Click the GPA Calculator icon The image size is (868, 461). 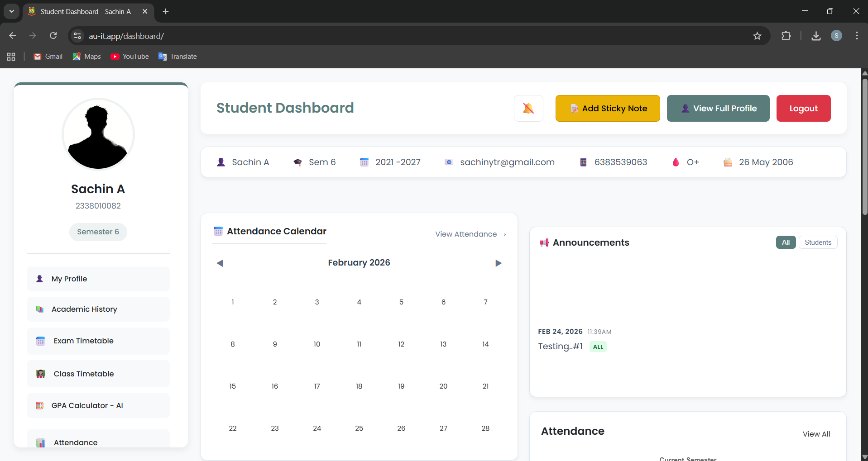pyautogui.click(x=40, y=405)
